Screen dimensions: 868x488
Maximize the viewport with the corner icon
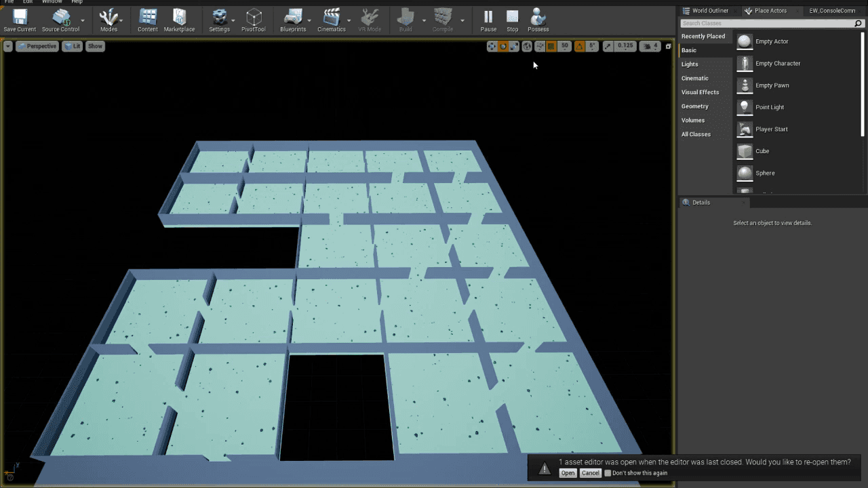pyautogui.click(x=668, y=46)
